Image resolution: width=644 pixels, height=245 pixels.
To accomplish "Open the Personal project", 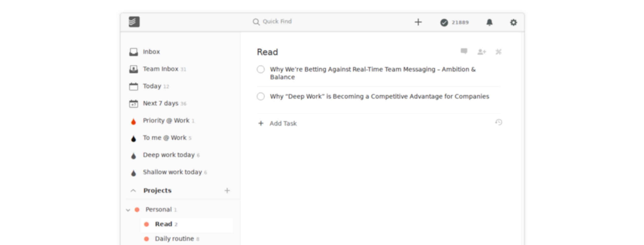I will 159,209.
